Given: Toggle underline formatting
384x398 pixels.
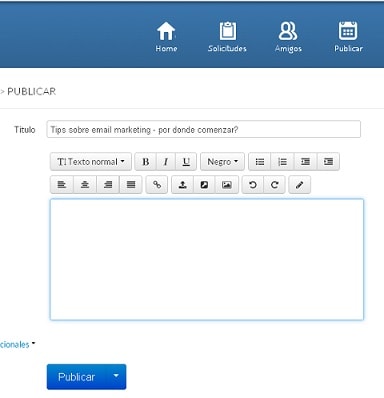Looking at the screenshot, I should click(x=186, y=162).
